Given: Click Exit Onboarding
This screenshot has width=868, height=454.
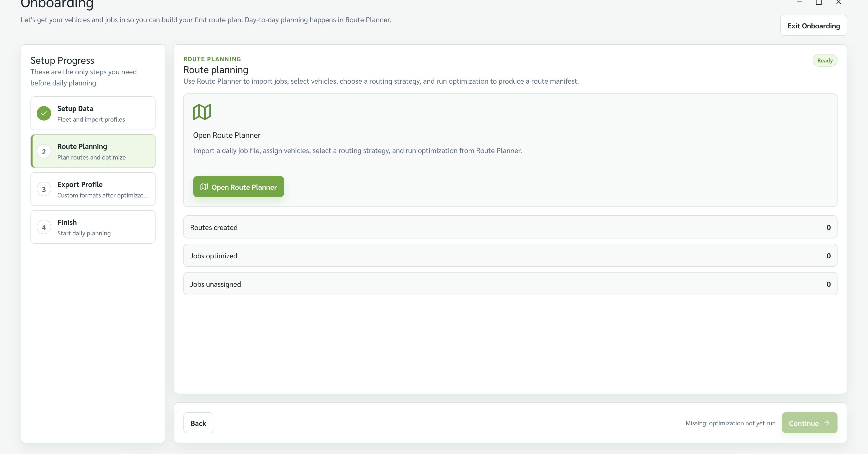Looking at the screenshot, I should [813, 26].
